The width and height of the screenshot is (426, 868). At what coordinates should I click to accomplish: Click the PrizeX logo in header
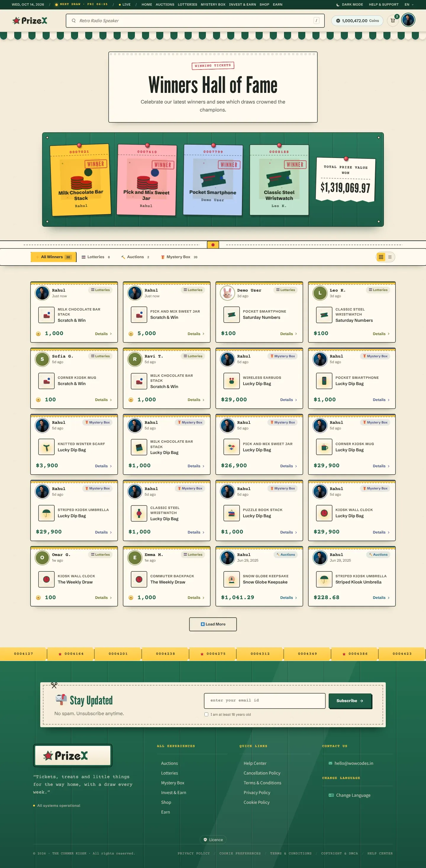click(30, 21)
